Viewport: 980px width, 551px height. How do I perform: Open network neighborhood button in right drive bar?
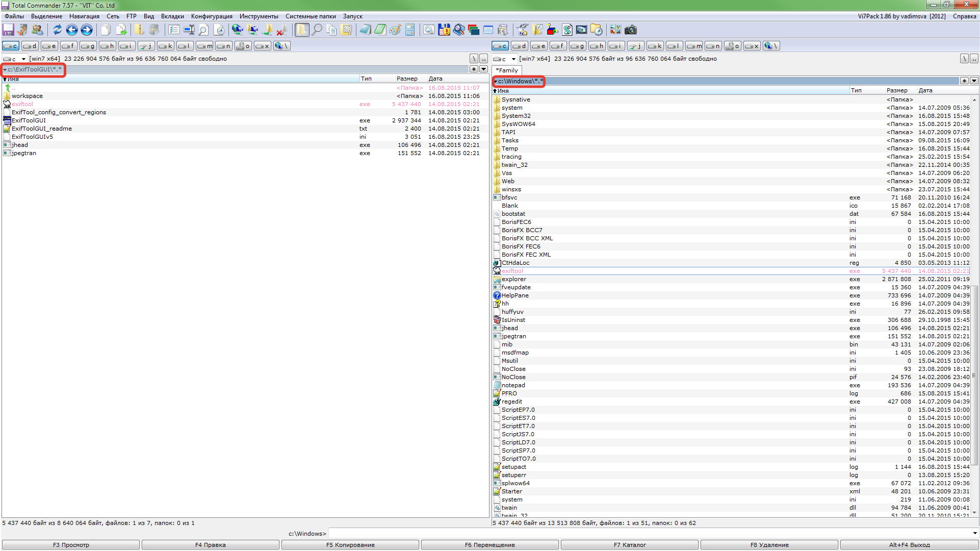771,46
